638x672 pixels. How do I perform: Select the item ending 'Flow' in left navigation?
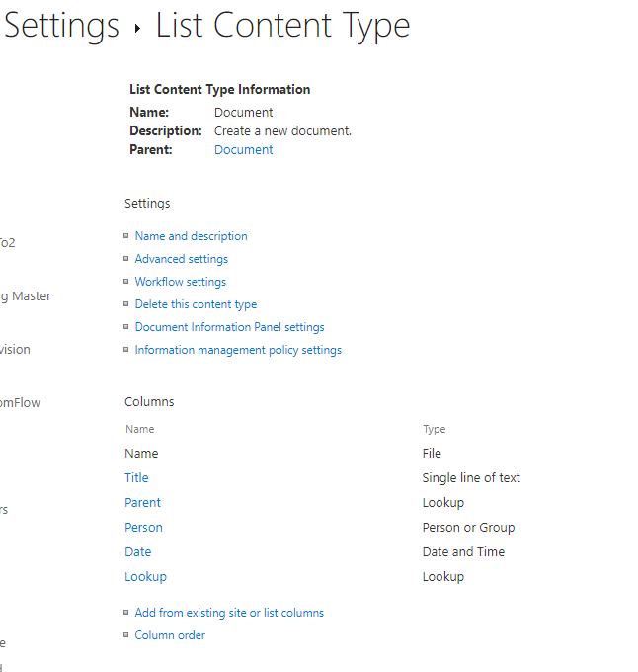tap(20, 403)
